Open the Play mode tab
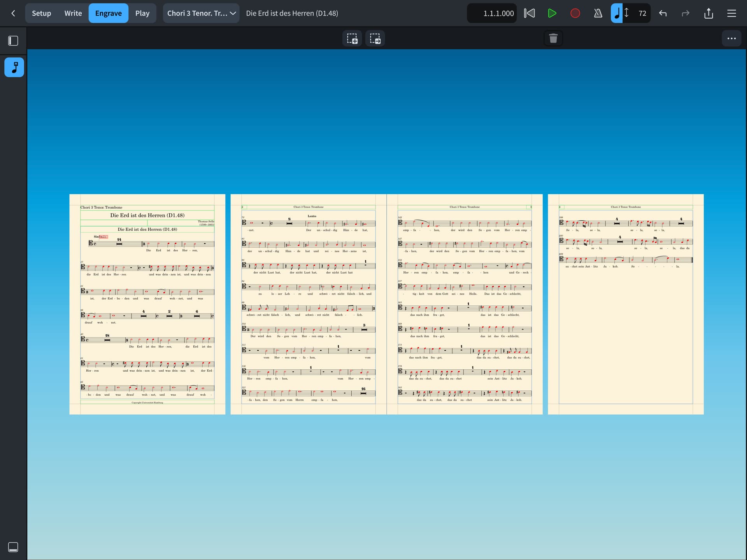 (142, 13)
